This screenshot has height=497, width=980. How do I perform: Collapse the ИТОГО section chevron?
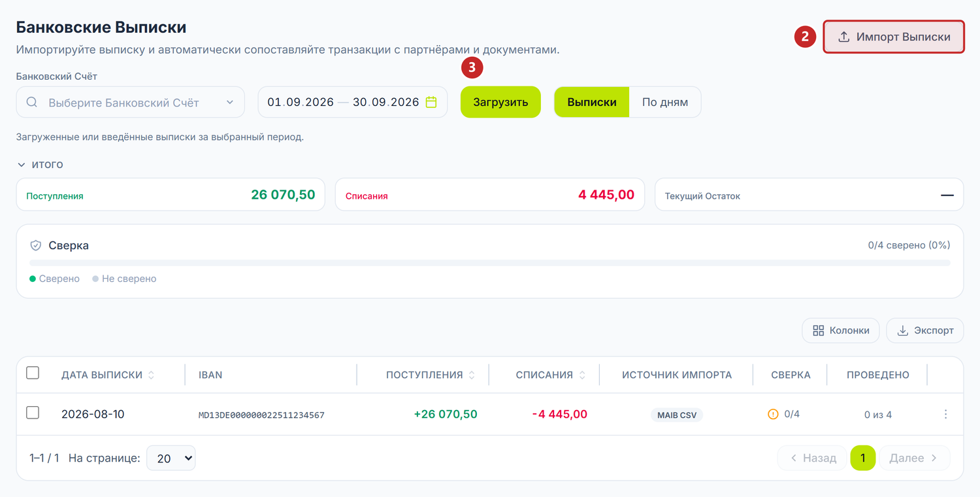[22, 165]
